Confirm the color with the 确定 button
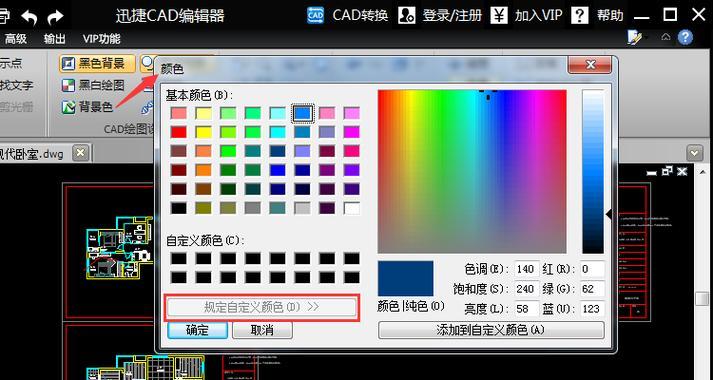The width and height of the screenshot is (713, 380). [197, 330]
